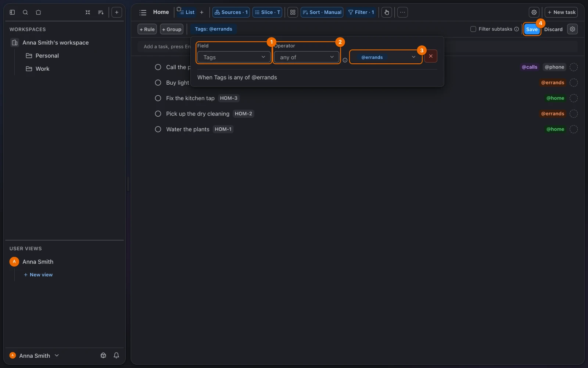The width and height of the screenshot is (588, 368).
Task: Click the hand pointer icon in the toolbar
Action: [387, 12]
